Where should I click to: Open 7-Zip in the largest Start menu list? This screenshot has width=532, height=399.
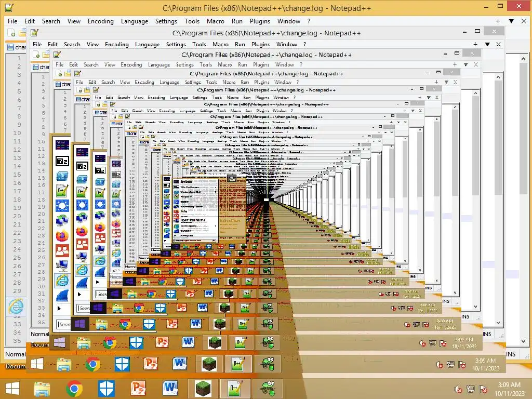[62, 161]
